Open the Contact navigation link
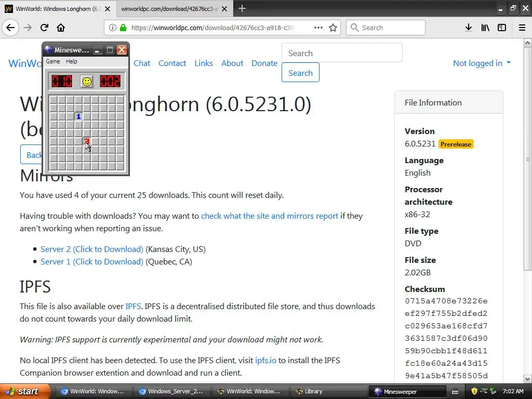This screenshot has width=532, height=399. [172, 63]
